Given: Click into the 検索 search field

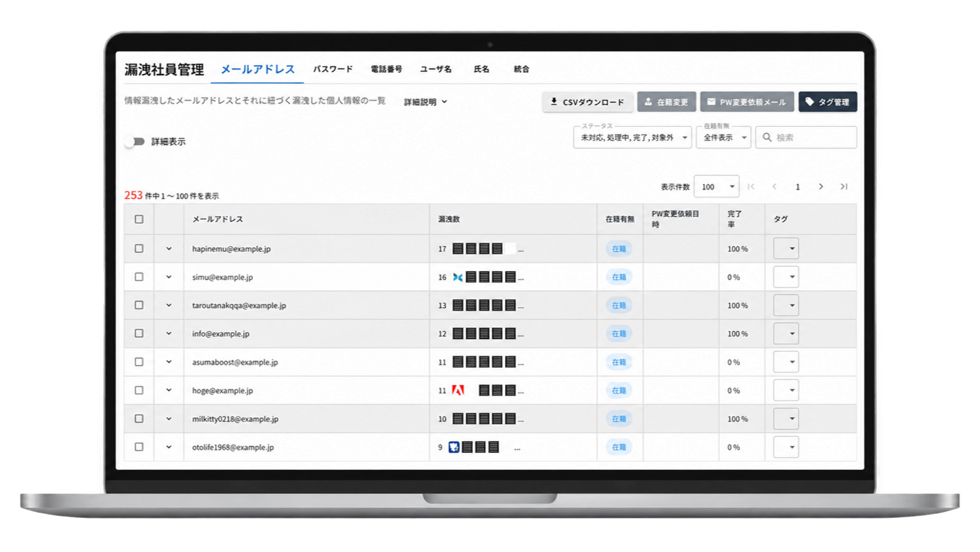Looking at the screenshot, I should click(806, 137).
